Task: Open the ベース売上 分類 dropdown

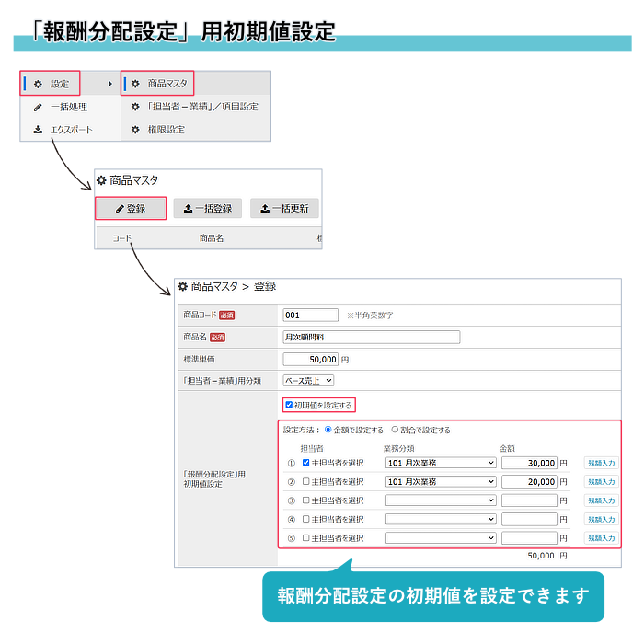Action: click(308, 379)
